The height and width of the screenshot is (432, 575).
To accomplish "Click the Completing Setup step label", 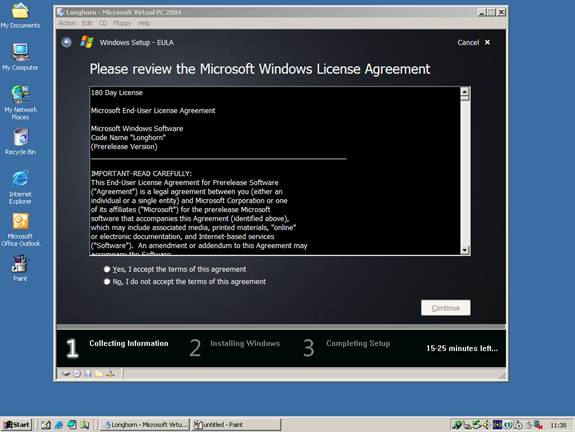I will coord(358,344).
